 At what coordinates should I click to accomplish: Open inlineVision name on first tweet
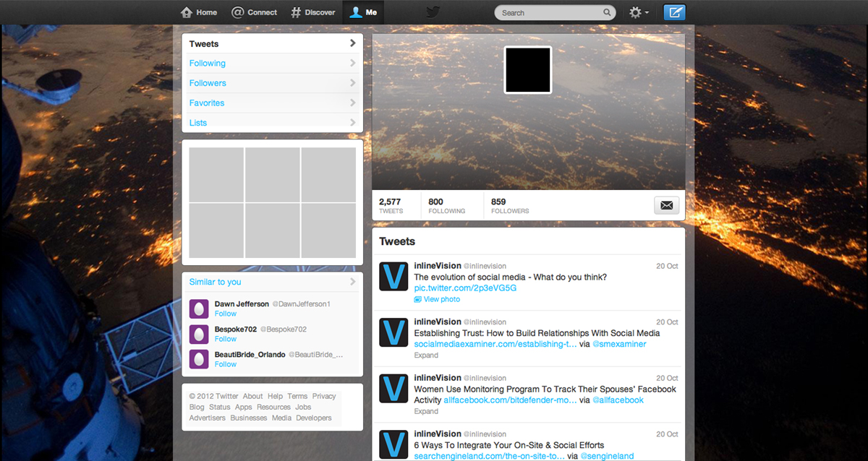coord(438,266)
